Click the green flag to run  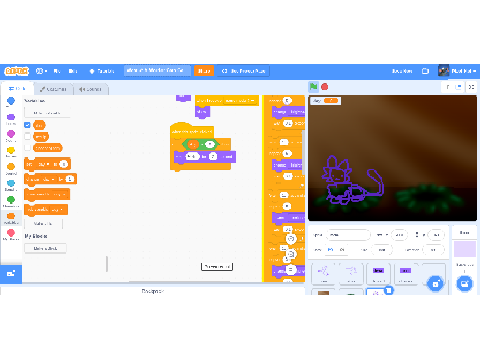(313, 87)
